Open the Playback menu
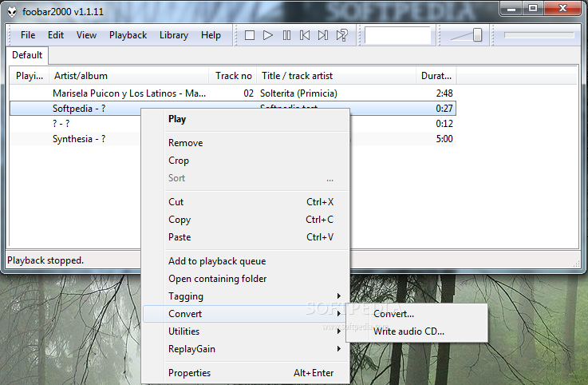Screen dimensions: 588x385 (x=128, y=35)
